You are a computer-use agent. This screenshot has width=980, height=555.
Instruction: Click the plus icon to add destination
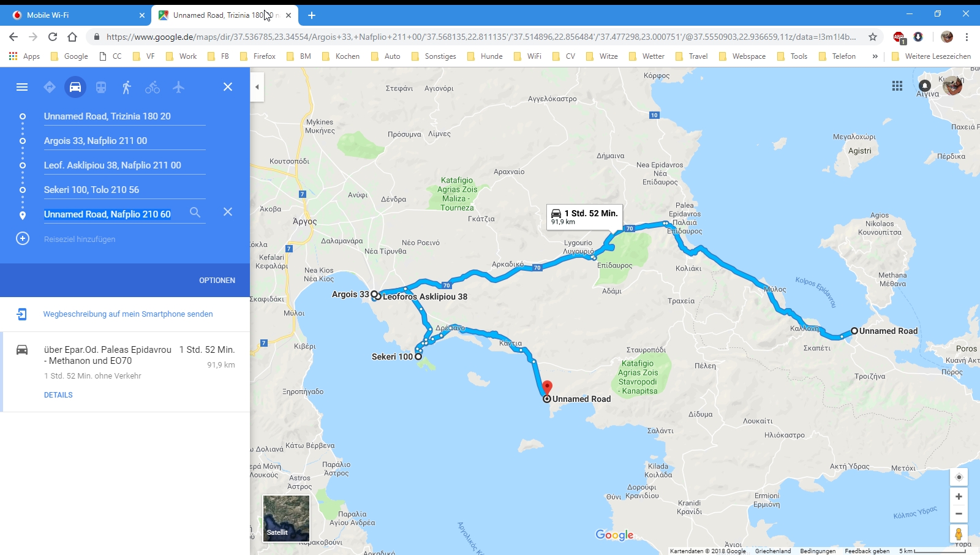click(23, 238)
